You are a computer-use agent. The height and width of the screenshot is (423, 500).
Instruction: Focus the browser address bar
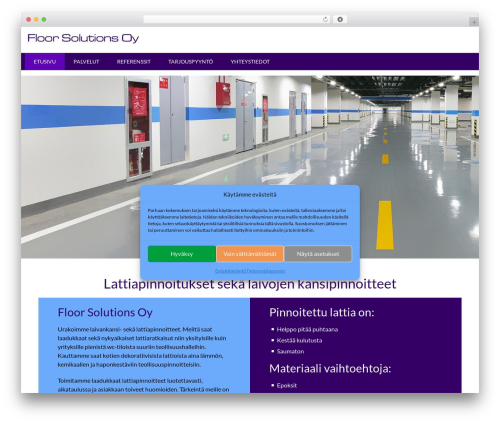[237, 20]
